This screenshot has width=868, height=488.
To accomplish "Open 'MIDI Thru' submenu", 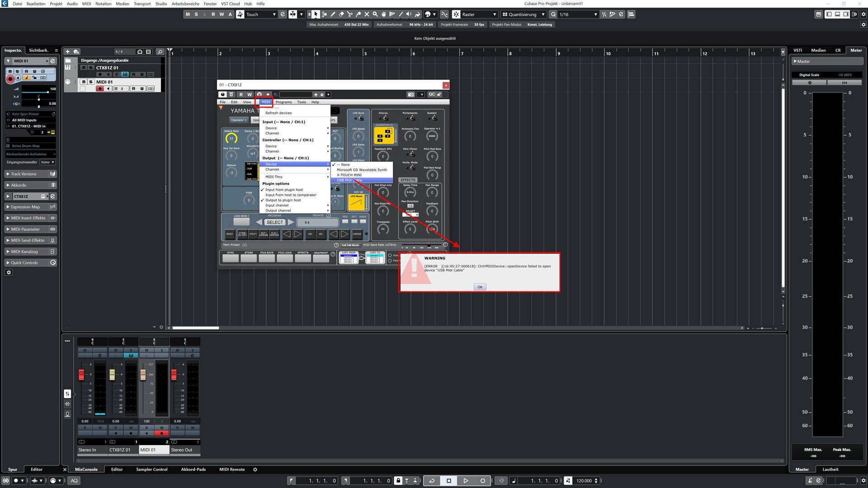I will (295, 177).
